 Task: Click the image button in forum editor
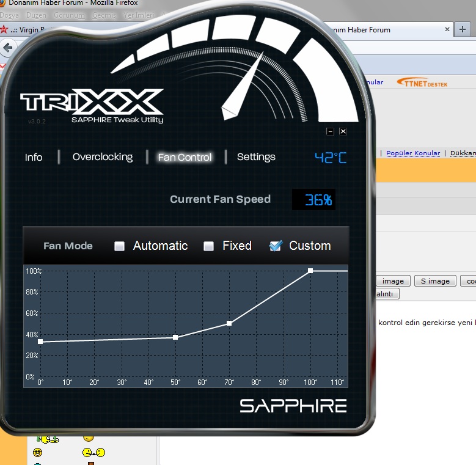point(393,281)
